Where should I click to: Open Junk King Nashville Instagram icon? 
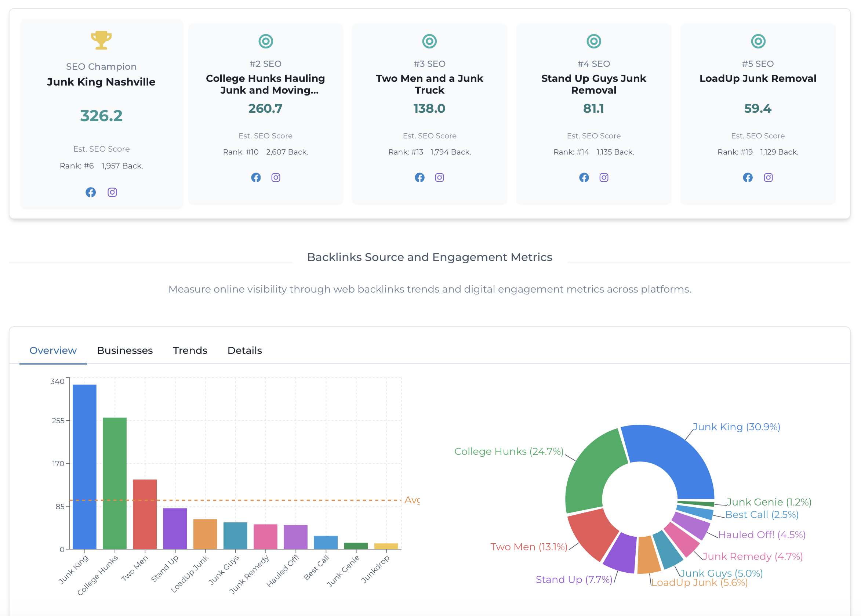tap(112, 192)
